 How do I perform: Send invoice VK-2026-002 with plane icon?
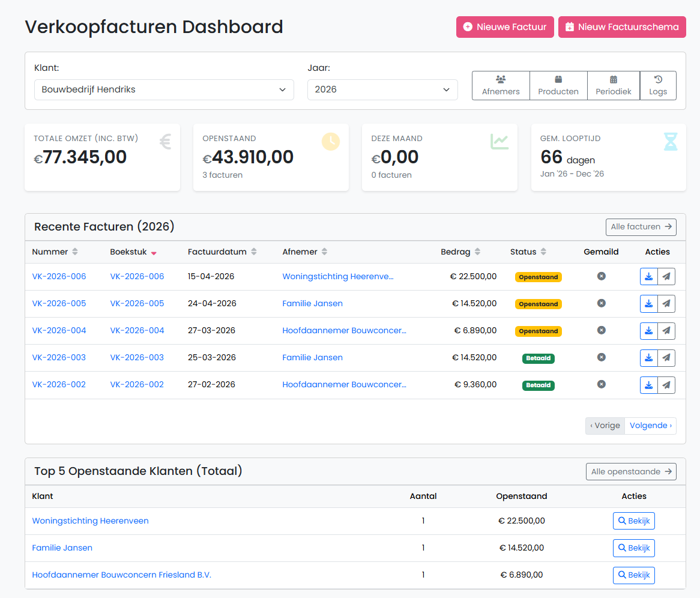click(x=666, y=385)
